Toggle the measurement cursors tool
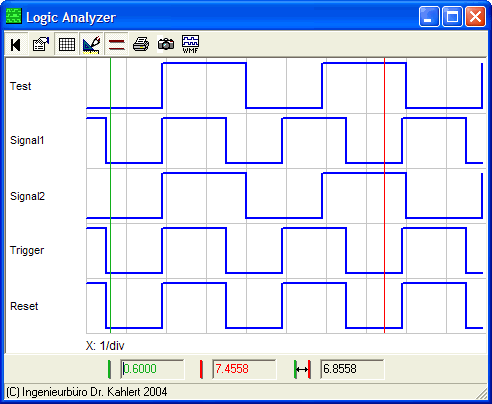The image size is (492, 404). [x=91, y=44]
